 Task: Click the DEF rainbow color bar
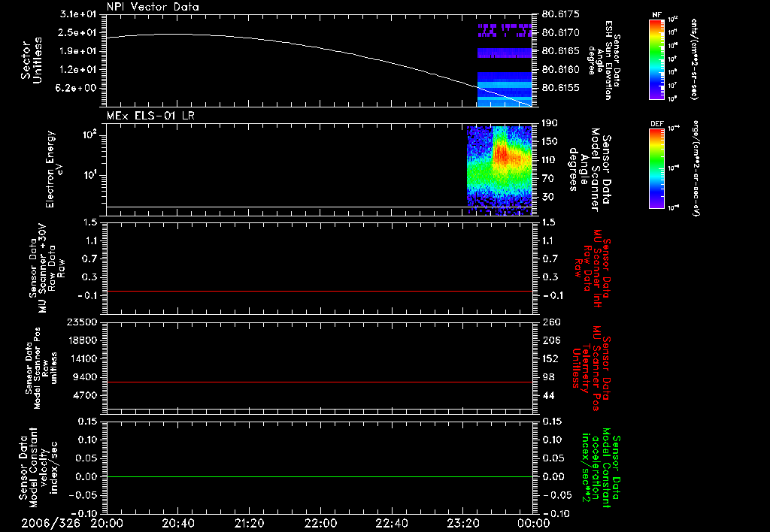656,168
